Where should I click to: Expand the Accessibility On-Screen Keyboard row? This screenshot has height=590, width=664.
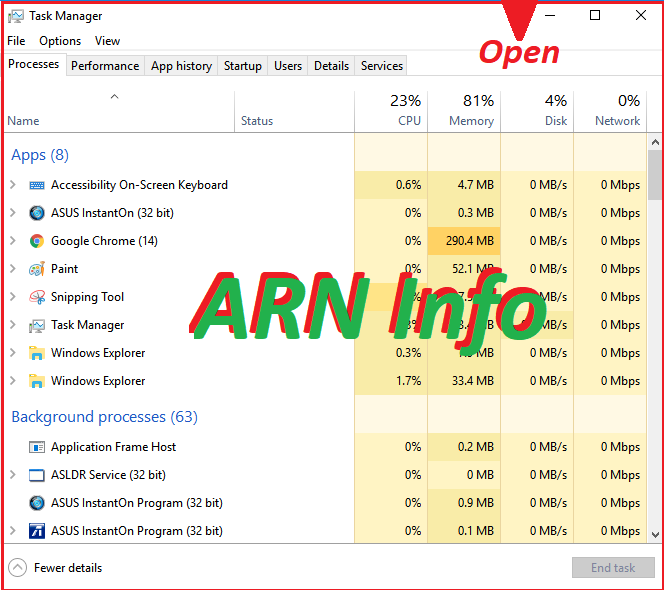pyautogui.click(x=13, y=185)
